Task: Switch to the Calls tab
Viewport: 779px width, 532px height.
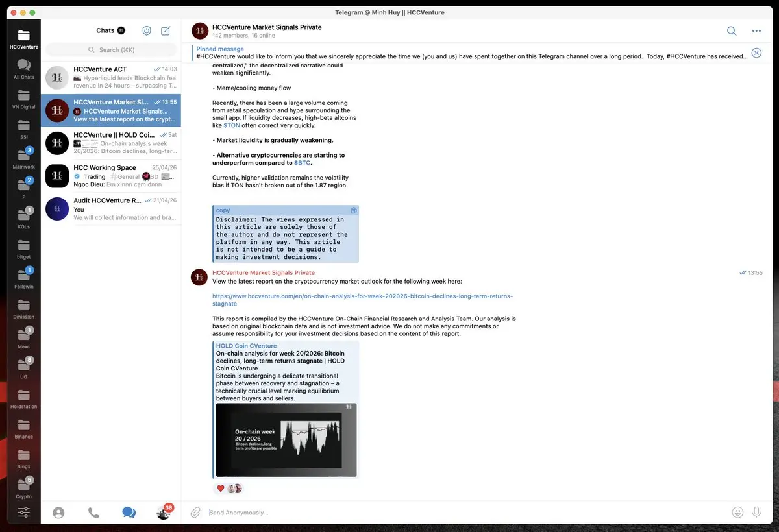Action: click(93, 513)
